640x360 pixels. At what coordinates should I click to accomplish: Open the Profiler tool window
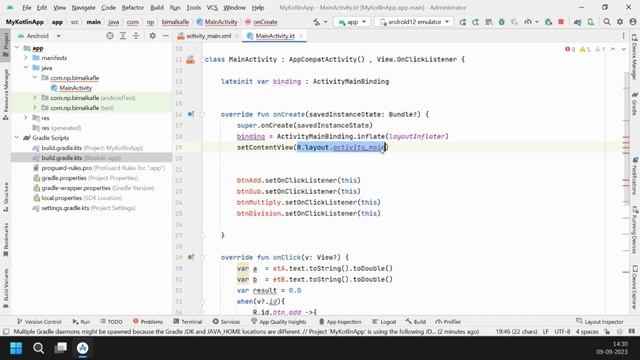tap(448, 322)
